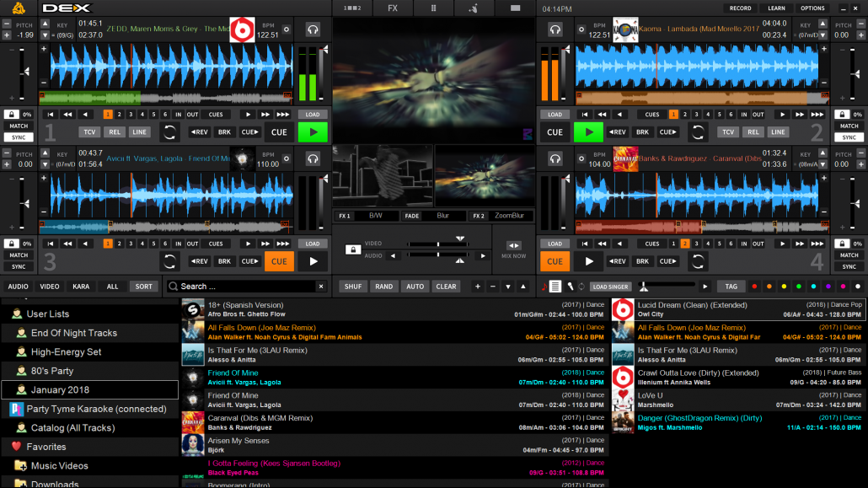
Task: Jump to track start on deck 2
Action: 585,115
